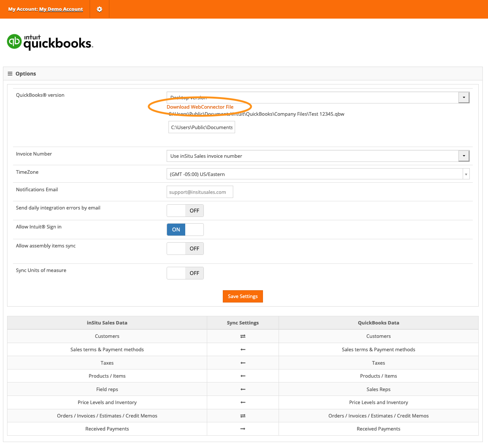Click the Customers two-way sync arrows icon
Viewport: 488px width, 448px height.
click(x=243, y=336)
